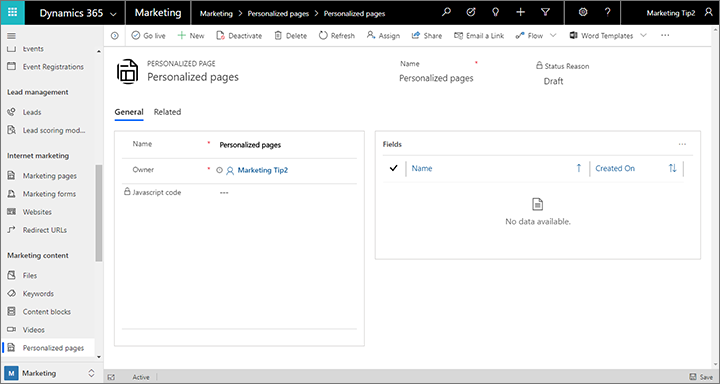
Task: Expand the Flow dropdown chevron
Action: (553, 35)
